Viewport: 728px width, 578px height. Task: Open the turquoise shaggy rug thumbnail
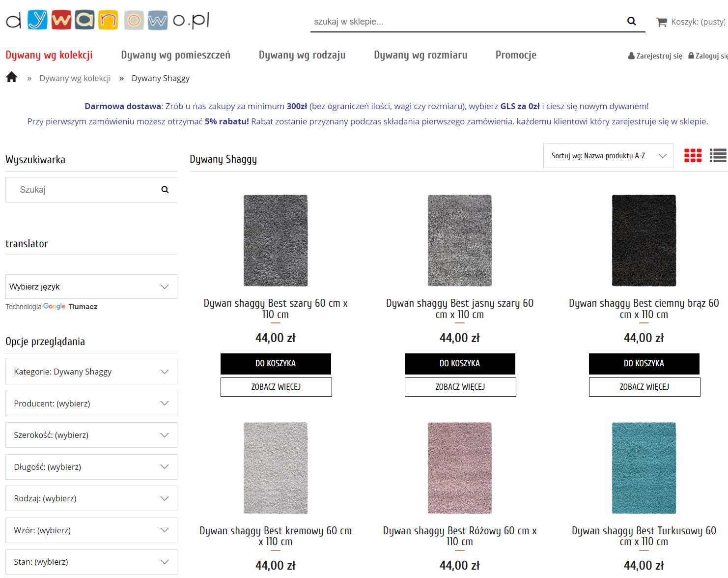(644, 468)
